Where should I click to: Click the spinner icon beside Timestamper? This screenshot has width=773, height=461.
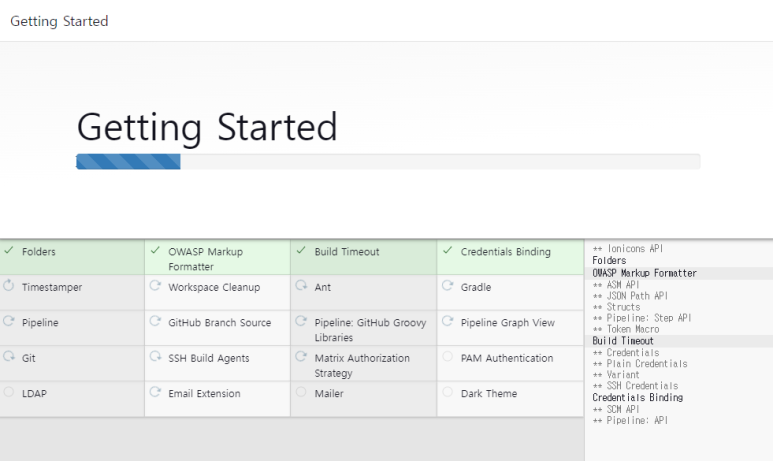pos(9,285)
